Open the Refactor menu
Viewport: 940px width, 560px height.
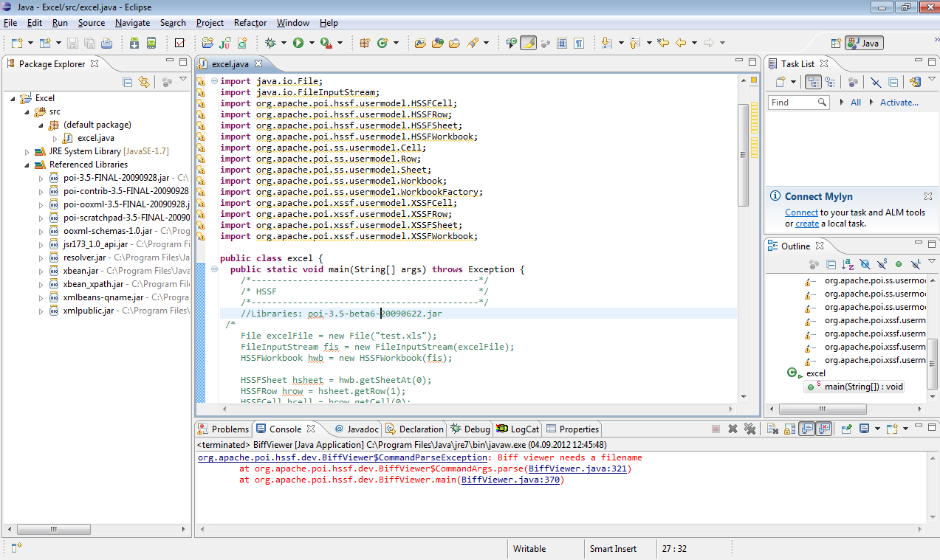pyautogui.click(x=250, y=23)
